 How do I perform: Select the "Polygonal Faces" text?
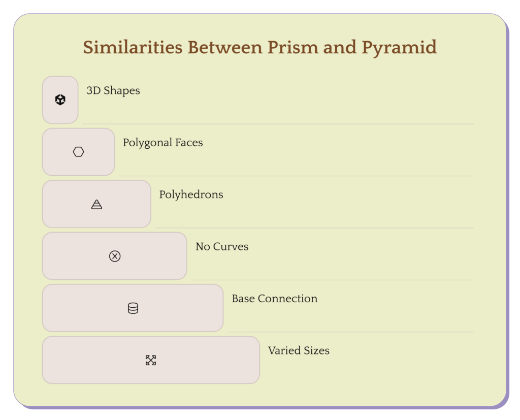[x=162, y=143]
